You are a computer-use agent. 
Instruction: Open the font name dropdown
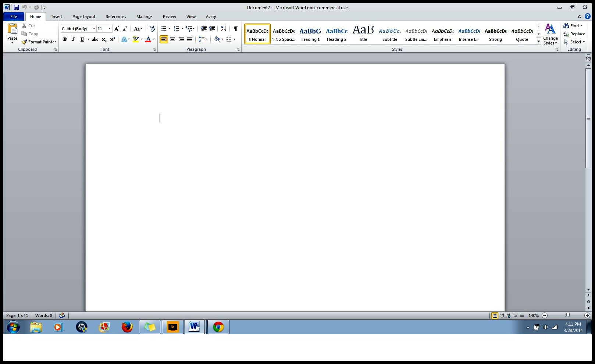[94, 29]
